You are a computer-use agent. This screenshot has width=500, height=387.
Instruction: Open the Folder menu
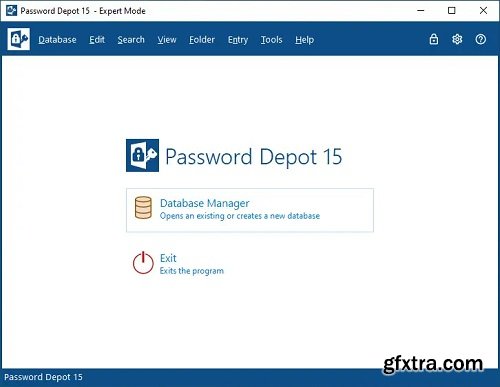pos(202,40)
